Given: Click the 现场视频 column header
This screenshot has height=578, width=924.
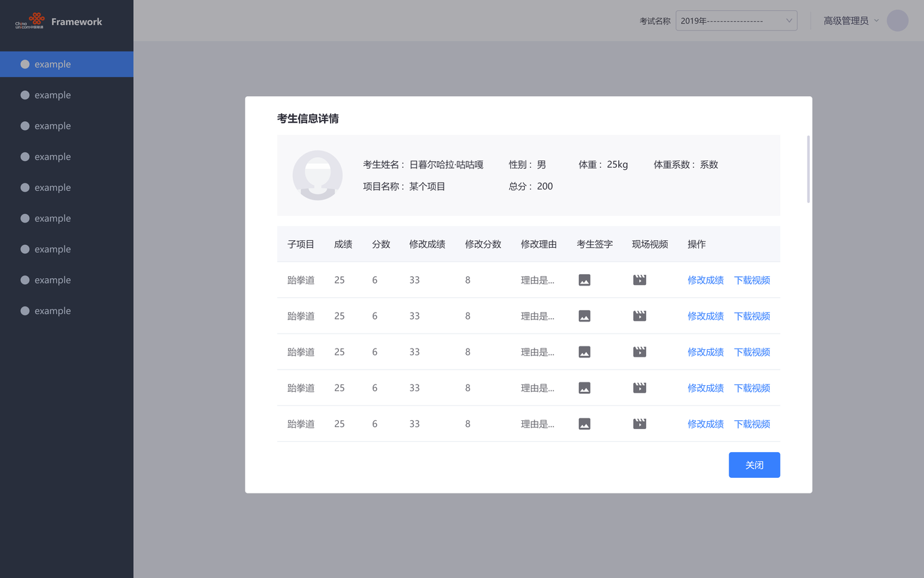Looking at the screenshot, I should (650, 244).
